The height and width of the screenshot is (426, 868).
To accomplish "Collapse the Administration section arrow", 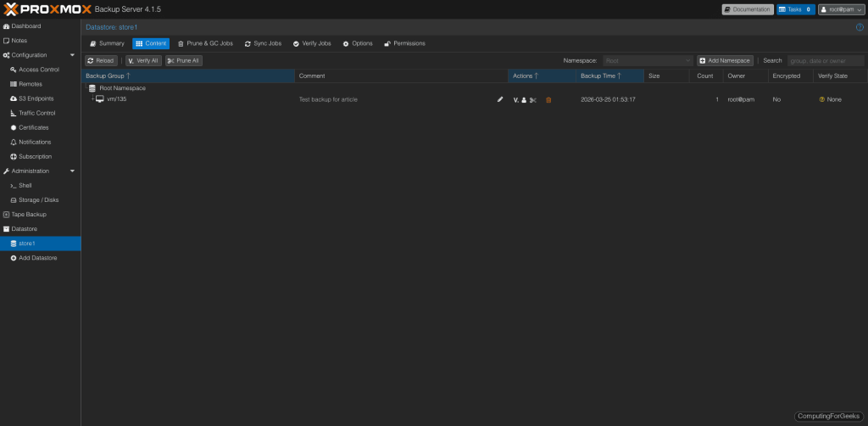I will [x=73, y=171].
